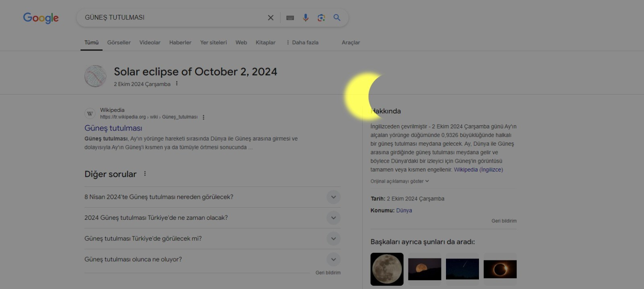Click the Başkaları ayrıca şunları da aradı heading

[423, 242]
